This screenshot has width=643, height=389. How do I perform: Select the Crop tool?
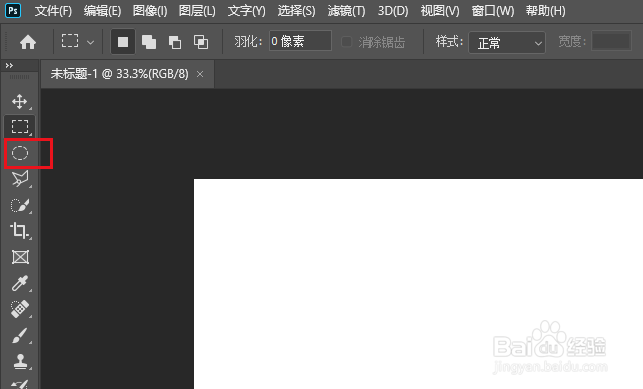tap(20, 231)
